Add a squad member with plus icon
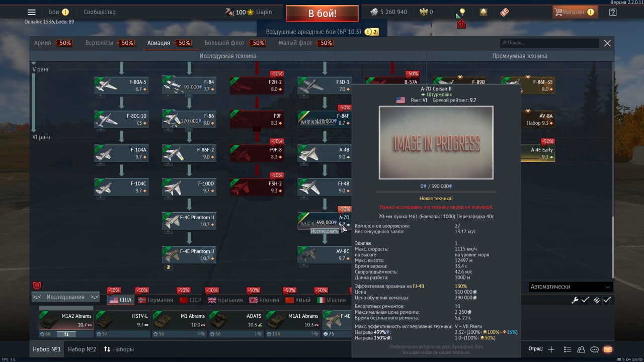 click(551, 349)
